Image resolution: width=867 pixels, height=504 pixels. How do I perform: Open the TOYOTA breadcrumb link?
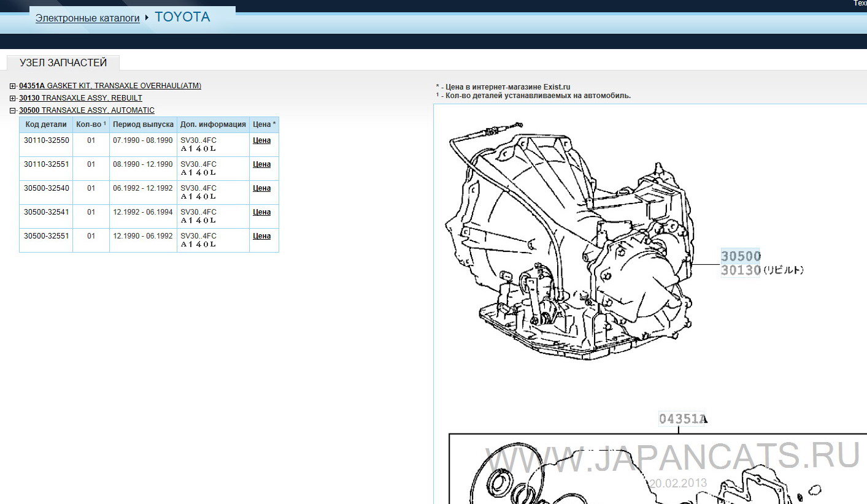[x=182, y=17]
